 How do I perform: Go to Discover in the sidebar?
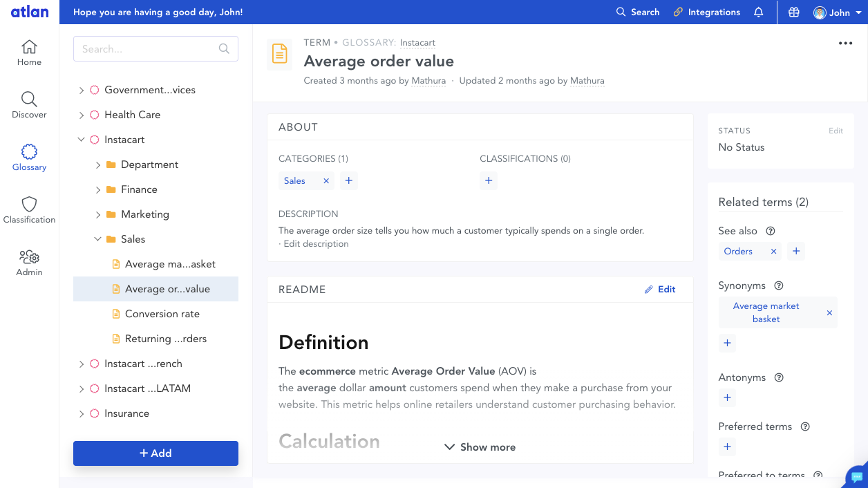click(29, 105)
